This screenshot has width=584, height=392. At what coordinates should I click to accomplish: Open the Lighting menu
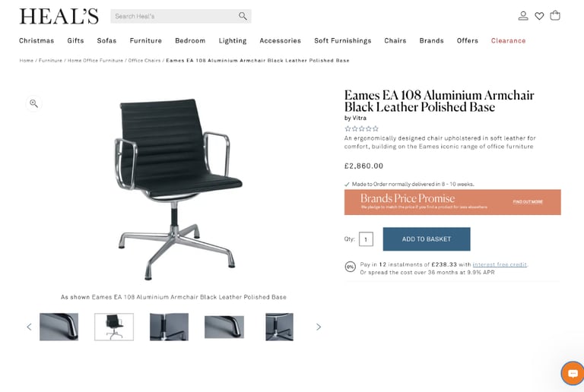[233, 41]
